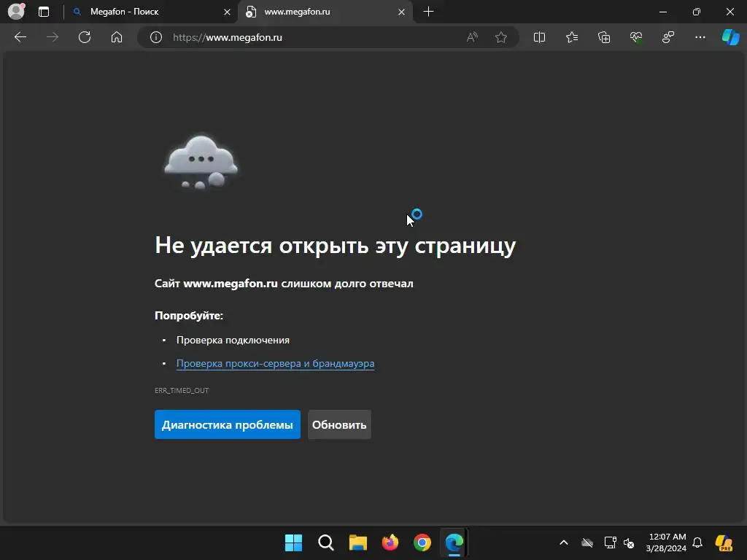This screenshot has width=747, height=560.
Task: Close the Megafon - Поиск tab
Action: point(228,12)
